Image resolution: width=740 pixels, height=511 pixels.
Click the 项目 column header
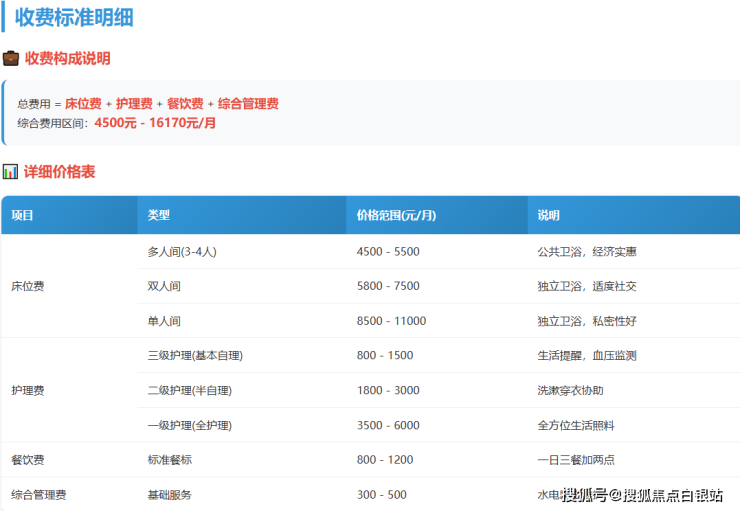coord(23,215)
